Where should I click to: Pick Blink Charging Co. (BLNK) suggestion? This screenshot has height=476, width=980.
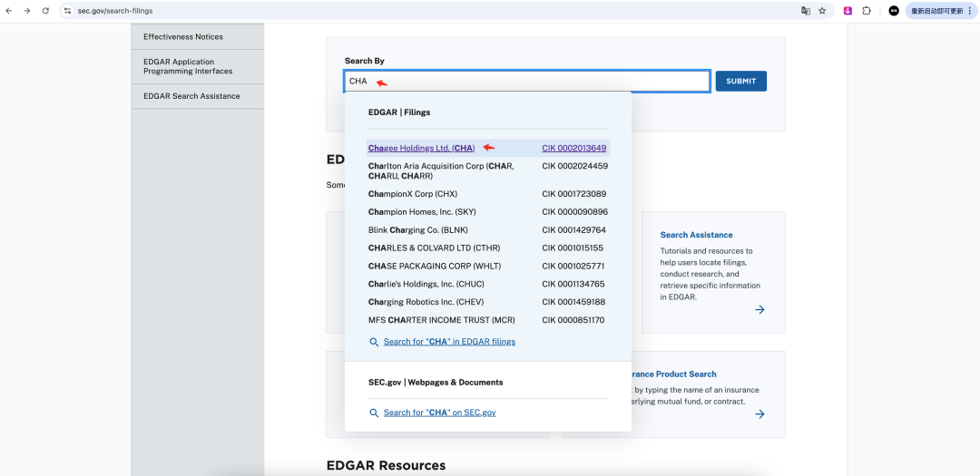pyautogui.click(x=418, y=230)
